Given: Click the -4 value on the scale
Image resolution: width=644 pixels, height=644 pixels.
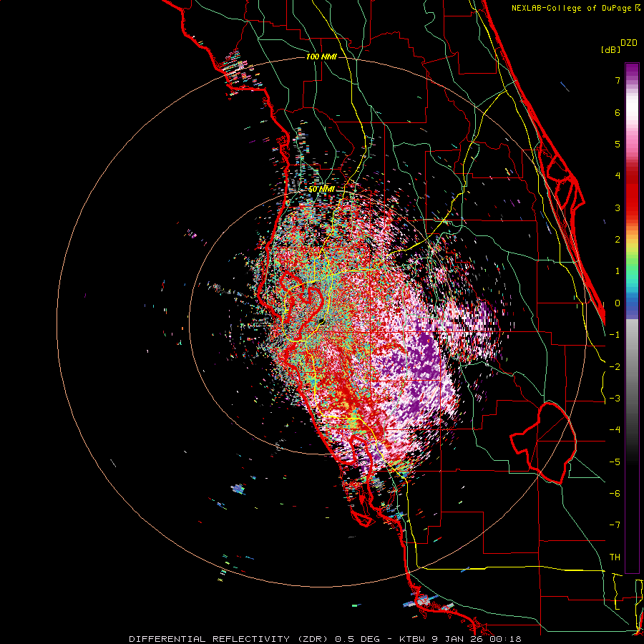Looking at the screenshot, I should pos(615,430).
